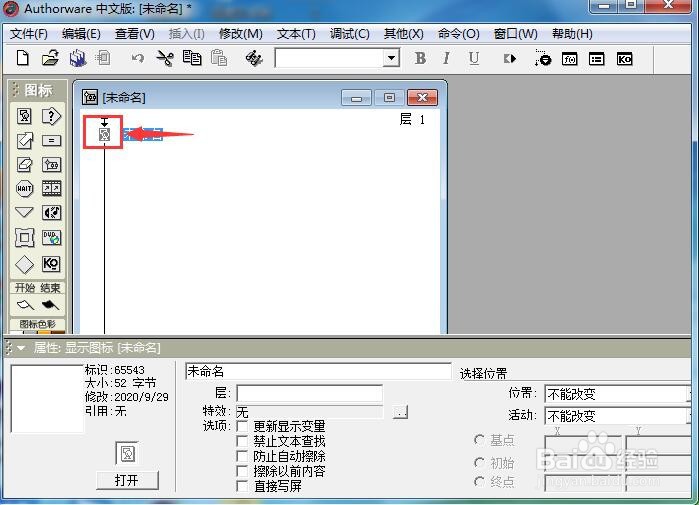Click the display icon on the flowline

pos(104,135)
